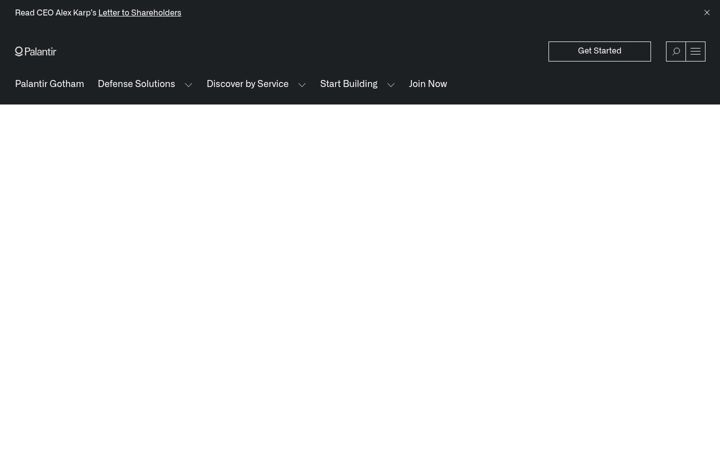Go to Palantir Gotham
Image resolution: width=720 pixels, height=450 pixels.
50,84
